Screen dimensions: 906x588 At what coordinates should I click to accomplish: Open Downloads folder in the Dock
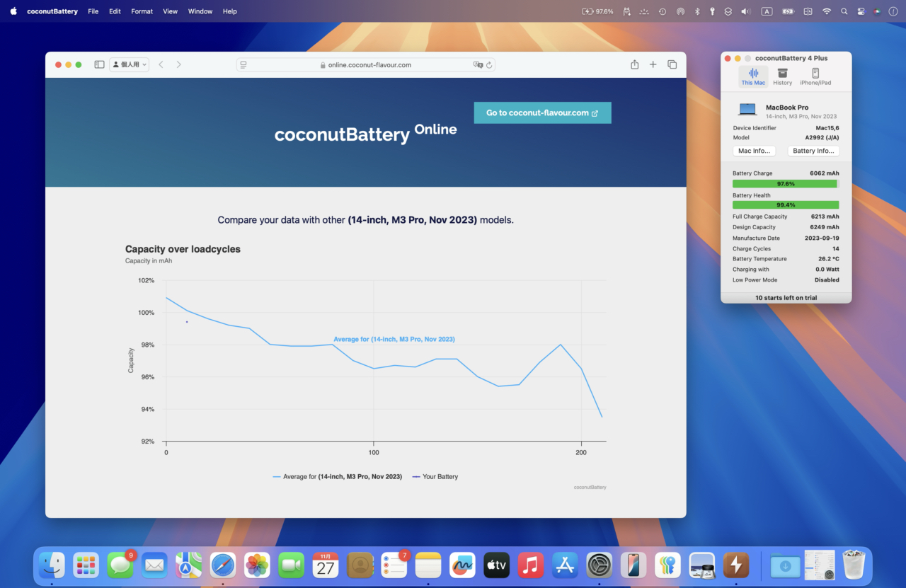click(785, 565)
